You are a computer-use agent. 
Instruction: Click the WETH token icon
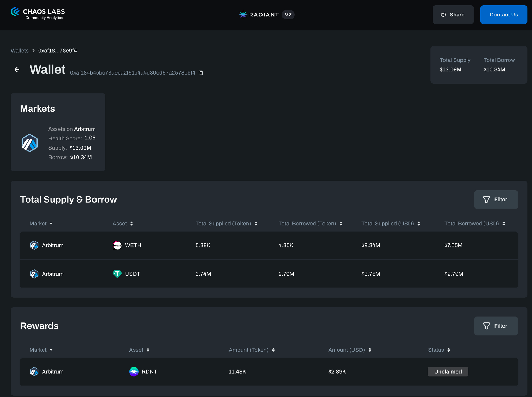point(117,245)
